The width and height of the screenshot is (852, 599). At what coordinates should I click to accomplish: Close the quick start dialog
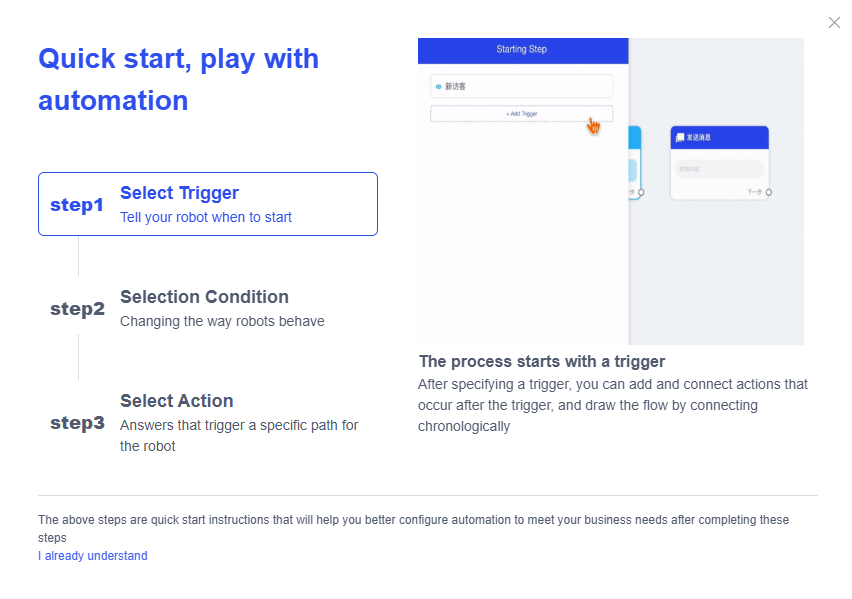[834, 22]
